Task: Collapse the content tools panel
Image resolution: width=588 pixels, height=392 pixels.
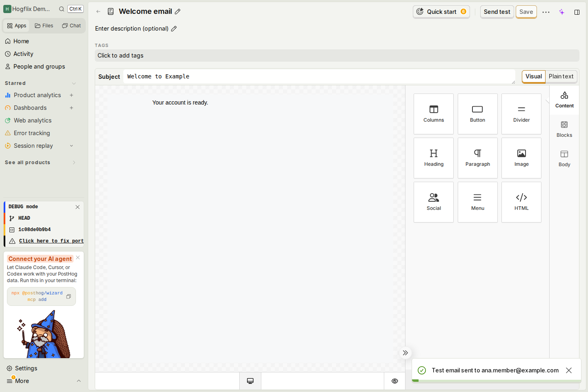Action: click(405, 353)
